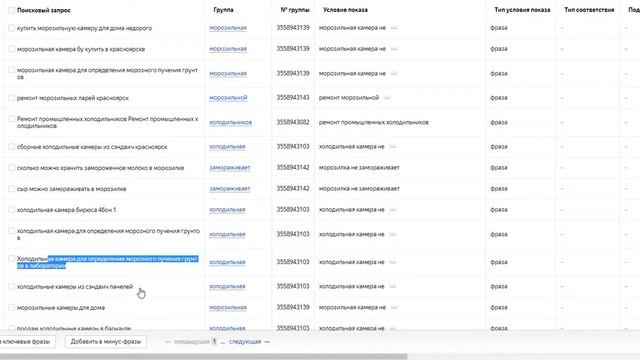Viewport: 640px width, 360px height.
Task: Click the partially visible 'ключевые фразы' button
Action: 27,342
